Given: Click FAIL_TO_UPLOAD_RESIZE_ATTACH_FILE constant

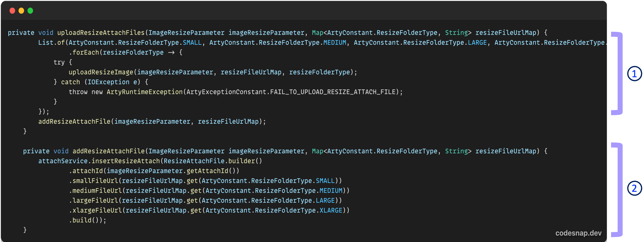Looking at the screenshot, I should [x=333, y=92].
